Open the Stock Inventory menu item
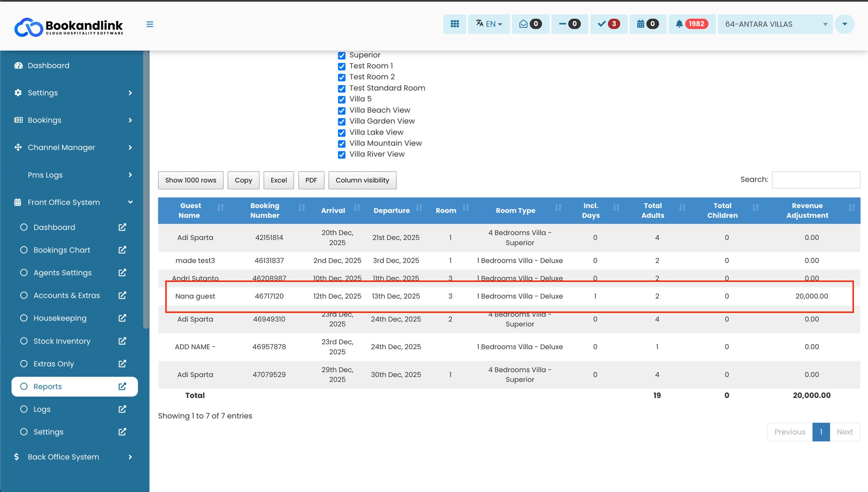Screen dimensions: 868x492 point(62,341)
